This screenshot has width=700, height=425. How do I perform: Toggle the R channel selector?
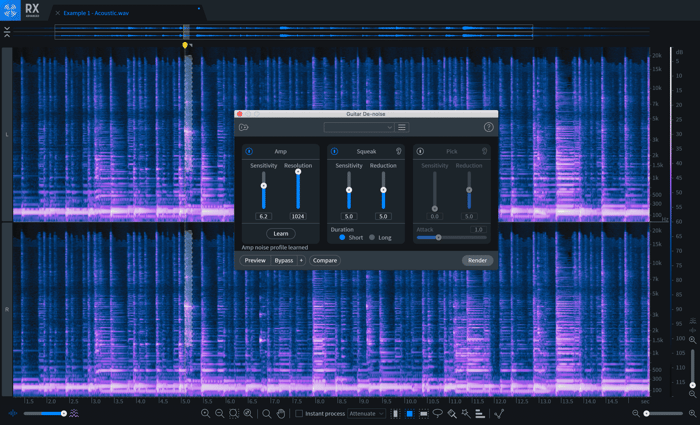pyautogui.click(x=7, y=309)
